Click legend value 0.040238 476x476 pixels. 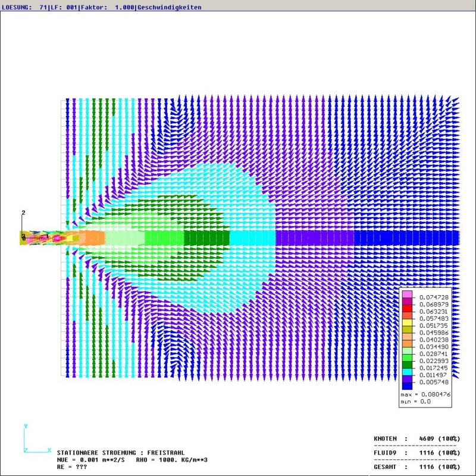(434, 340)
